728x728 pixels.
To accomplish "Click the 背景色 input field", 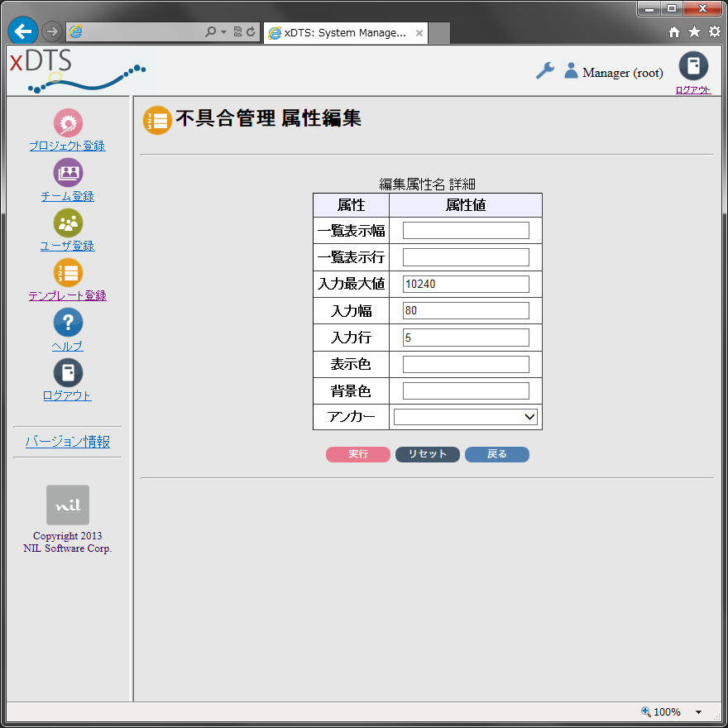I will (466, 391).
